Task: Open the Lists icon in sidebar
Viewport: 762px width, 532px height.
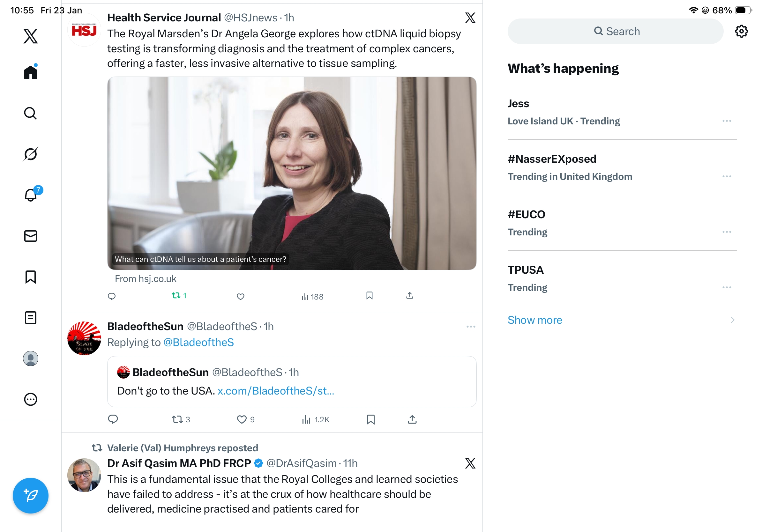Action: [x=31, y=317]
